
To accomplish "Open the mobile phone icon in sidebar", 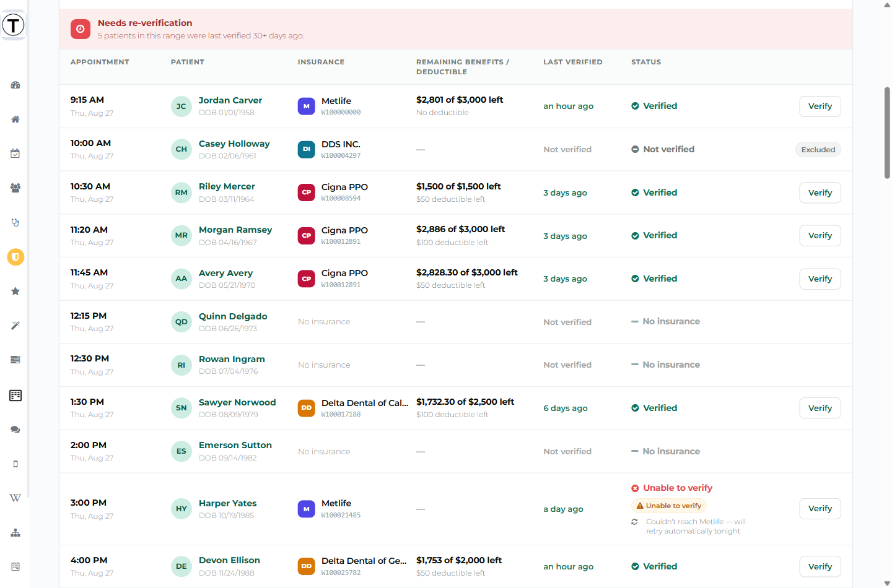I will click(x=15, y=464).
